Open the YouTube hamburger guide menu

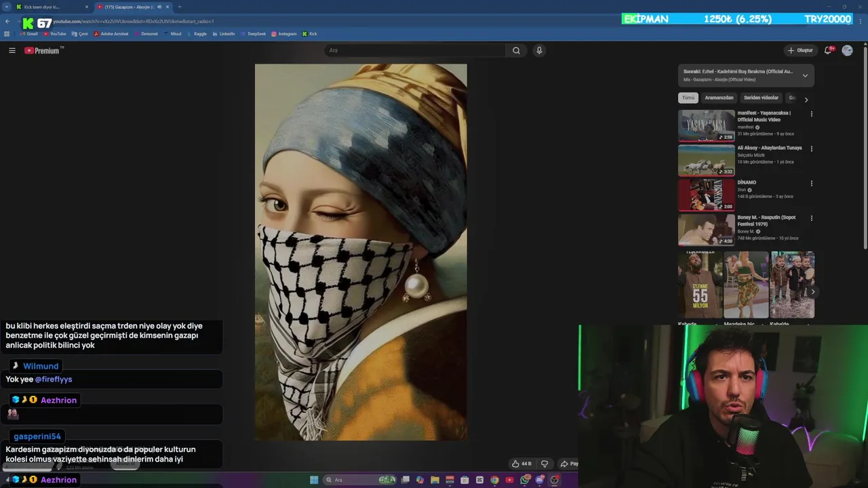click(12, 50)
